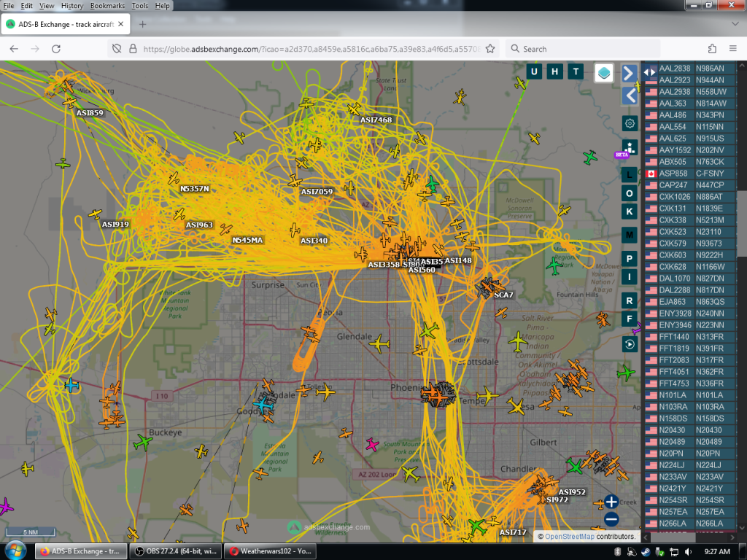Toggle the F follow button
This screenshot has width=747, height=560.
click(630, 319)
